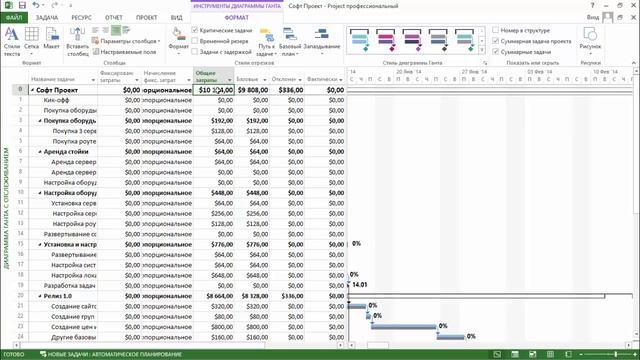Expand Gantt styles gallery more arrow

(482, 50)
